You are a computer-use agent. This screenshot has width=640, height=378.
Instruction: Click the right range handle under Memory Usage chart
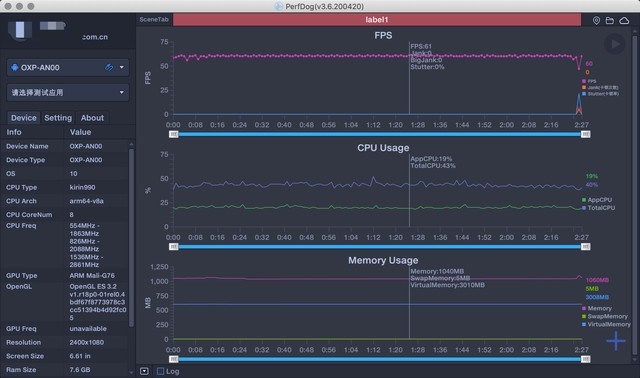585,359
